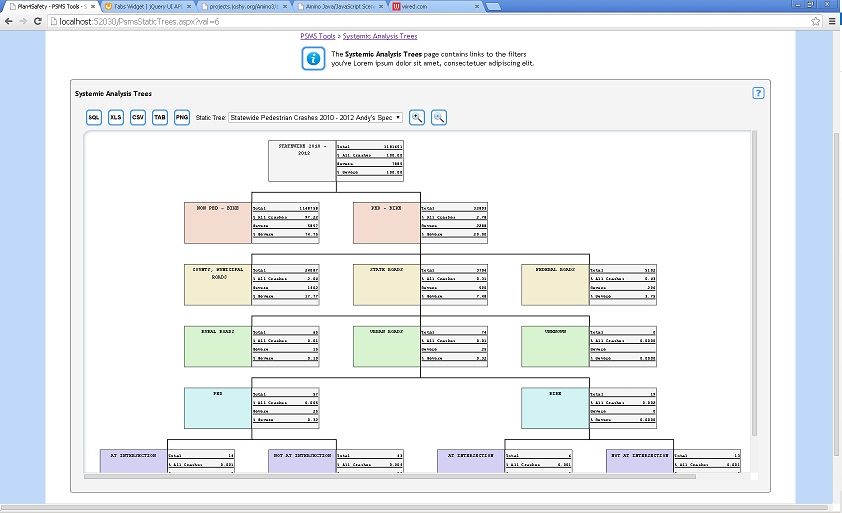This screenshot has height=513, width=842.
Task: Switch to the PlanHSafety PSMS Tools tab
Action: [x=51, y=6]
